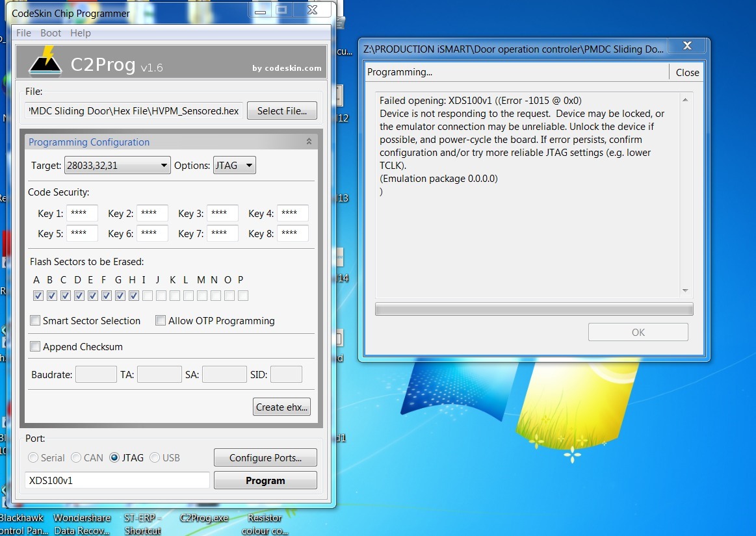Uncheck flash sector C checkbox
Image resolution: width=756 pixels, height=536 pixels.
click(x=66, y=296)
